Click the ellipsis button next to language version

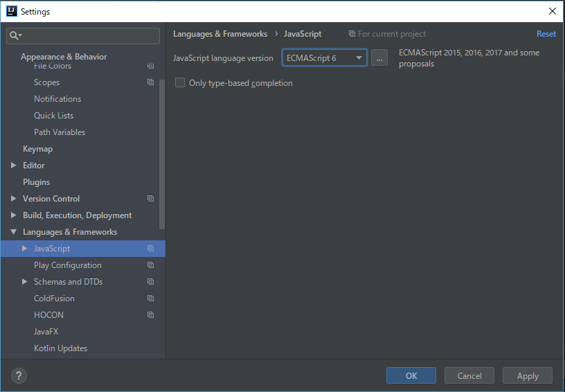tap(379, 57)
